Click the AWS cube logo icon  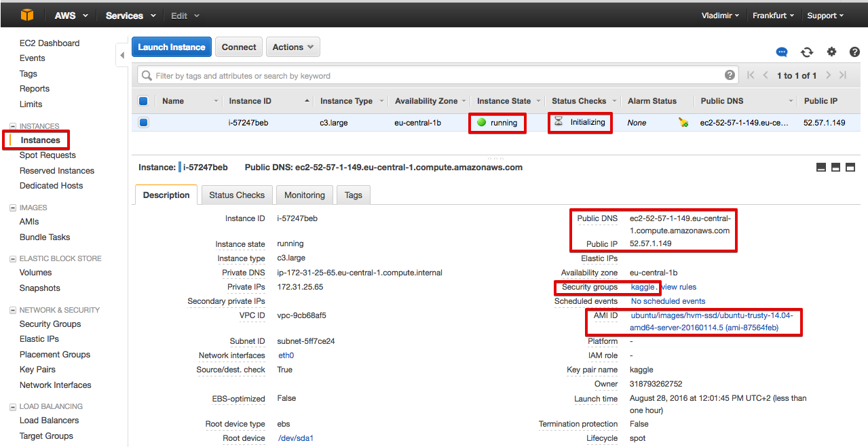[26, 15]
